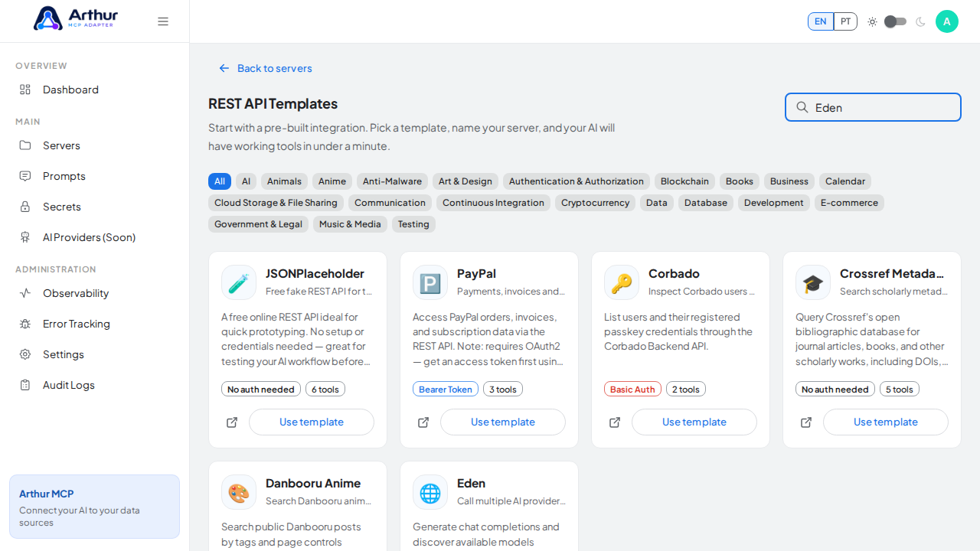Image resolution: width=980 pixels, height=551 pixels.
Task: Use the JSONPlaceholder template
Action: [x=312, y=422]
